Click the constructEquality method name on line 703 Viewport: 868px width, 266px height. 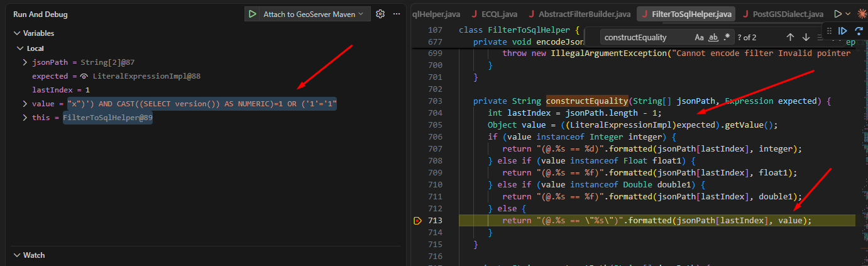point(587,101)
